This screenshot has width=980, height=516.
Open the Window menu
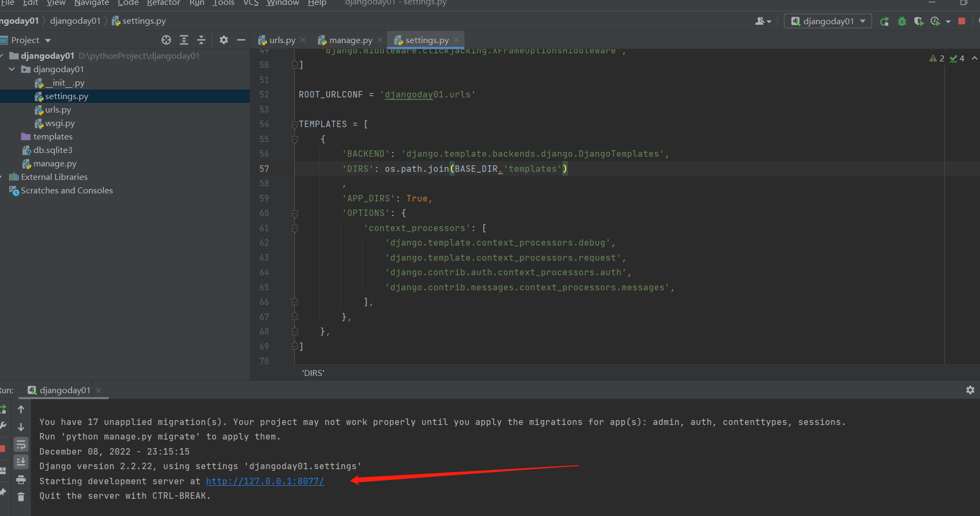point(283,3)
